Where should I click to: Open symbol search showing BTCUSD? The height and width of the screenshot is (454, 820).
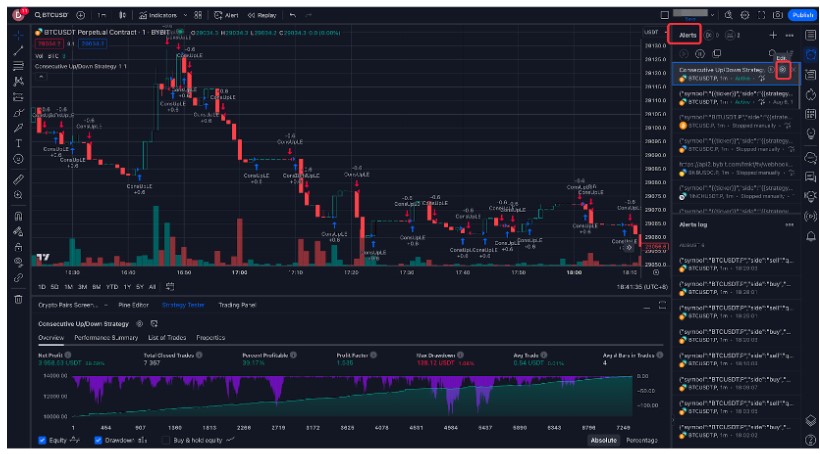tap(51, 15)
